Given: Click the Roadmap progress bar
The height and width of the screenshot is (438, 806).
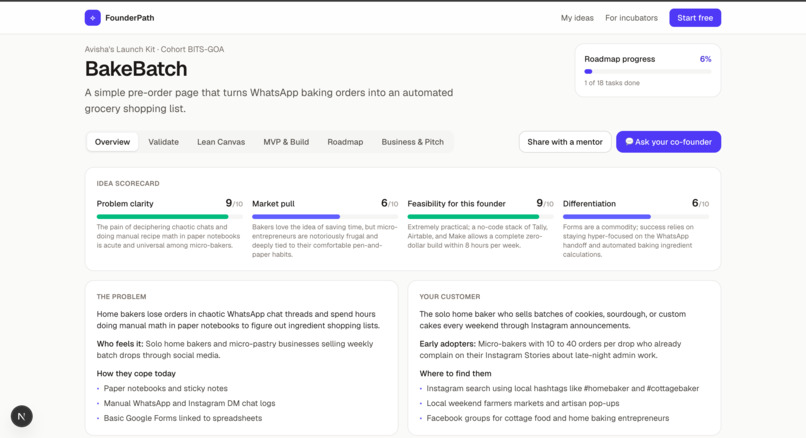Looking at the screenshot, I should pos(648,71).
